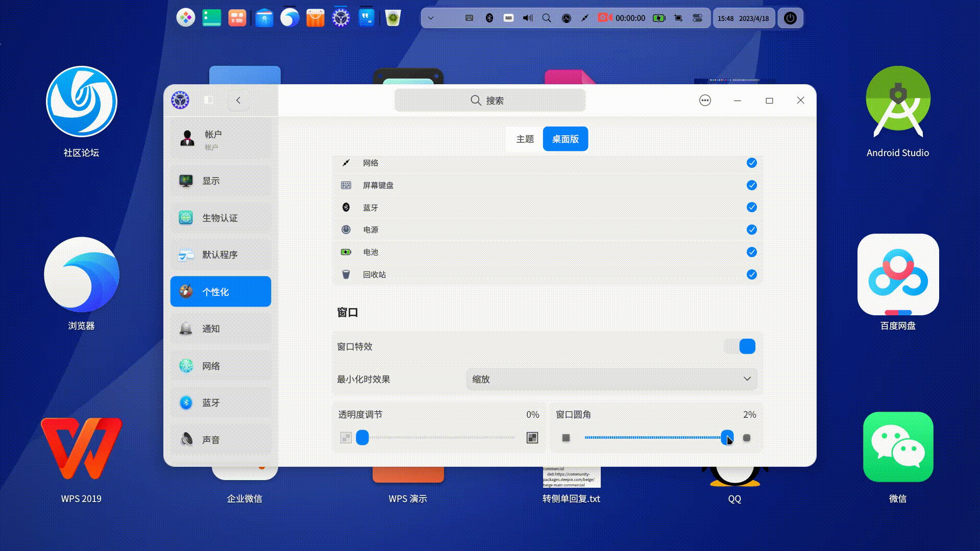The width and height of the screenshot is (980, 551).
Task: Disable the 窗口特效 switch
Action: click(x=739, y=346)
